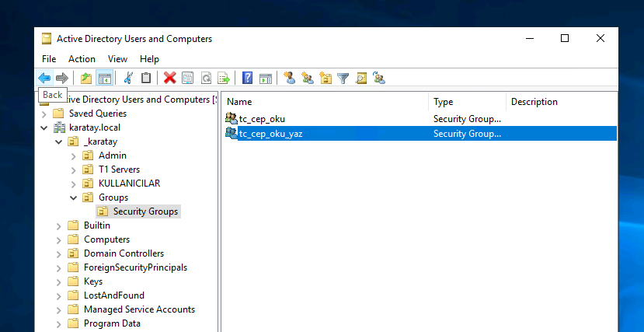The image size is (644, 332).
Task: Create a new group with toolbar icon
Action: 308,78
